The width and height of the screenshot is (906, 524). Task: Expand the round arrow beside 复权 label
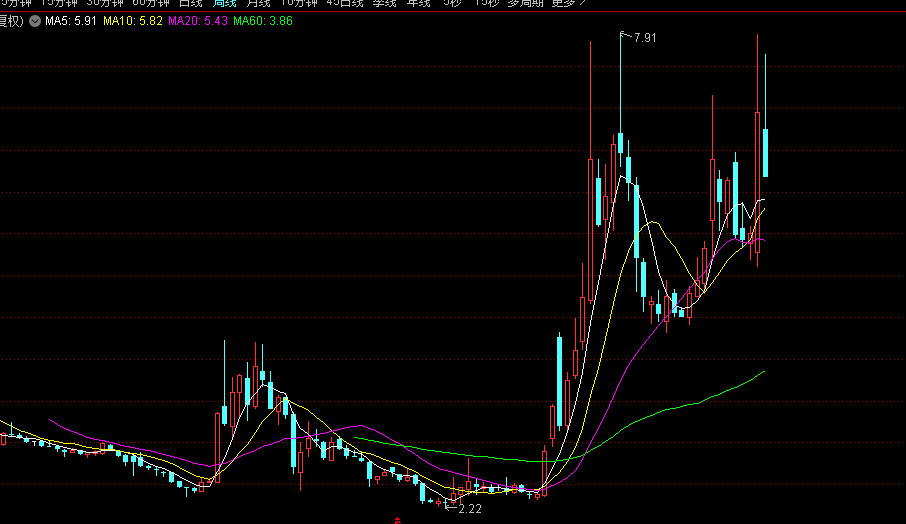click(36, 20)
